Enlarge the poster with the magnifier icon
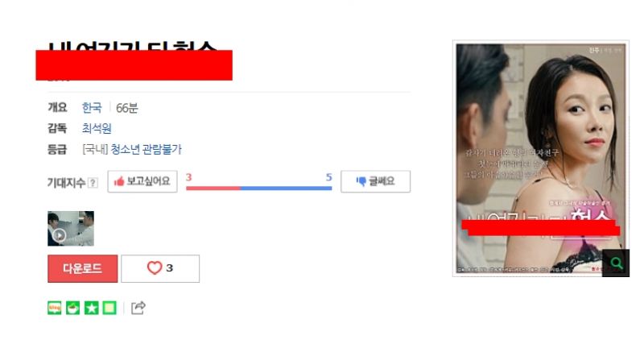The image size is (644, 348). pos(616,263)
